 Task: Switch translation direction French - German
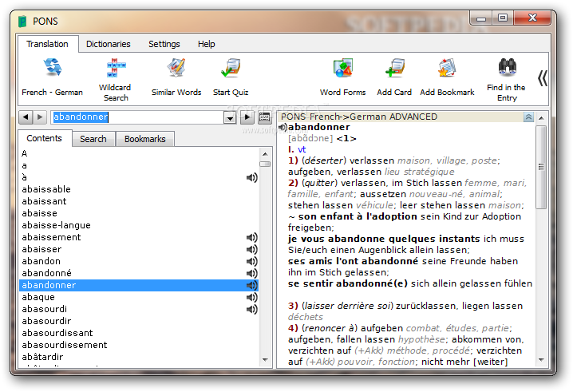click(52, 77)
